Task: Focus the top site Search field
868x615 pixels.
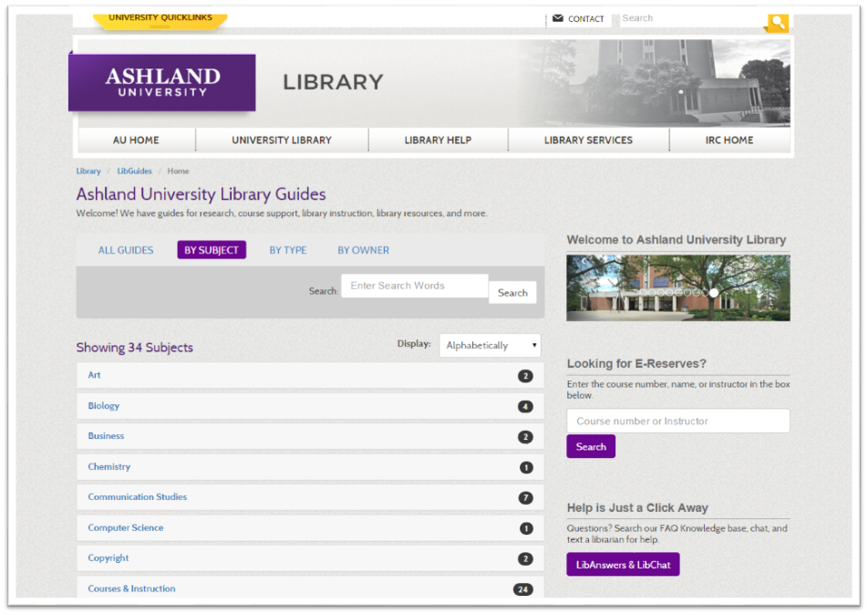Action: 692,19
